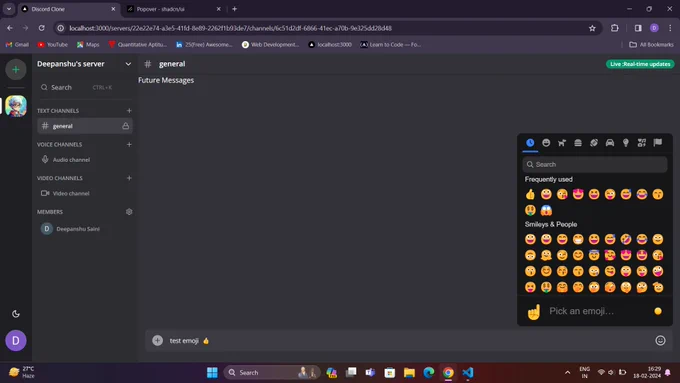The width and height of the screenshot is (680, 383).
Task: Open the Gmail bookmark
Action: 17,45
